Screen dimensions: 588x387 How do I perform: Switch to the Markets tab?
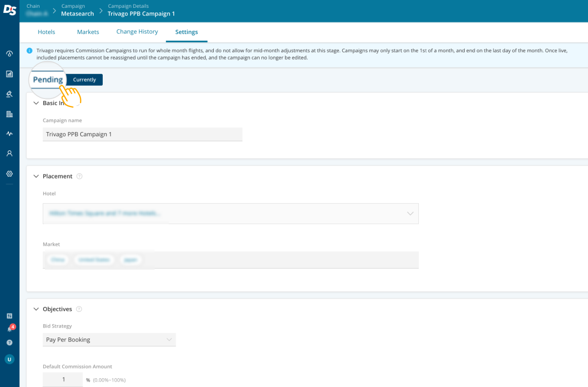pos(88,32)
